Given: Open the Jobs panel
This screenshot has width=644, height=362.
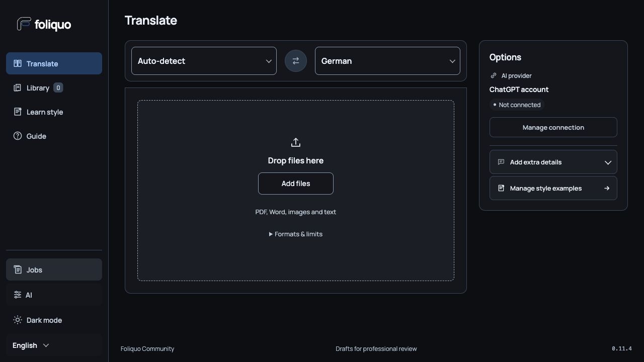Looking at the screenshot, I should (54, 269).
